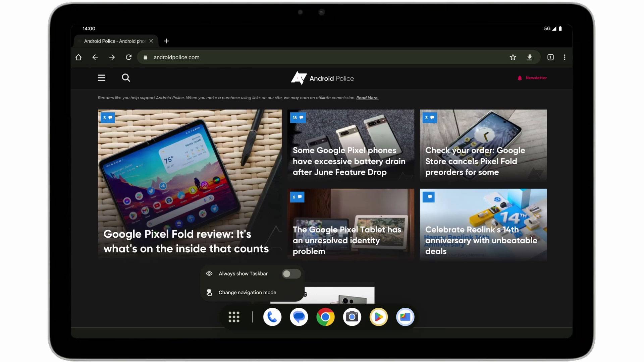Open the Pixel Tablet identity problem article
Viewport: 644px width, 362px height.
pos(351,225)
